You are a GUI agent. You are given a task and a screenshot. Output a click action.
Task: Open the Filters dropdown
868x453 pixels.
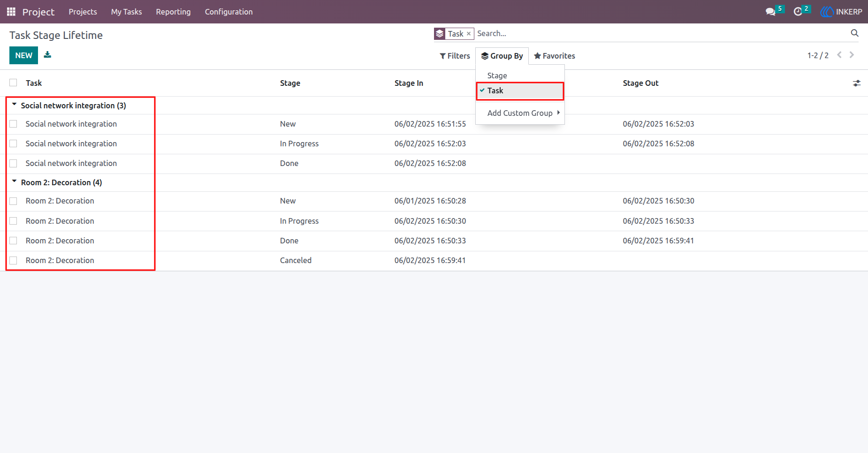point(455,56)
